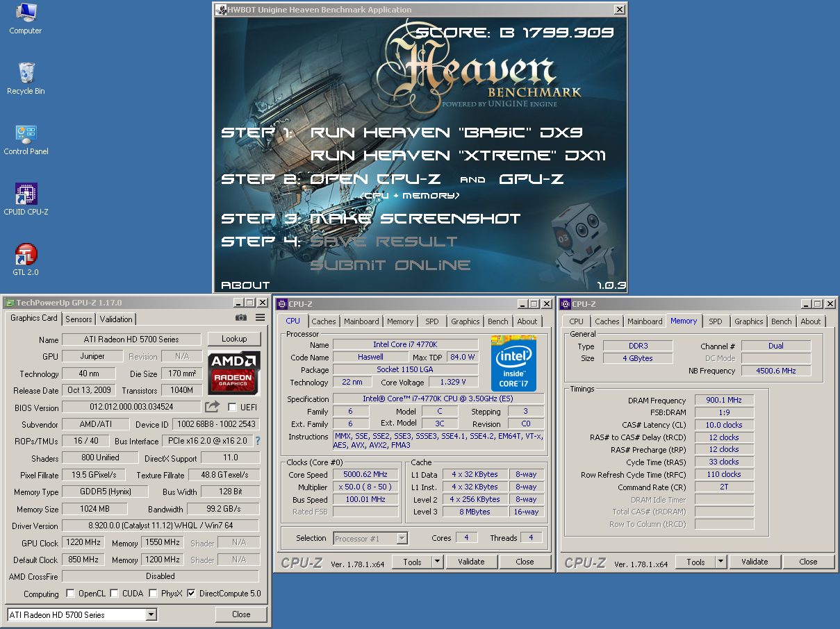840x629 pixels.
Task: Select the Graphics Card tab in GPU-Z
Action: [34, 318]
